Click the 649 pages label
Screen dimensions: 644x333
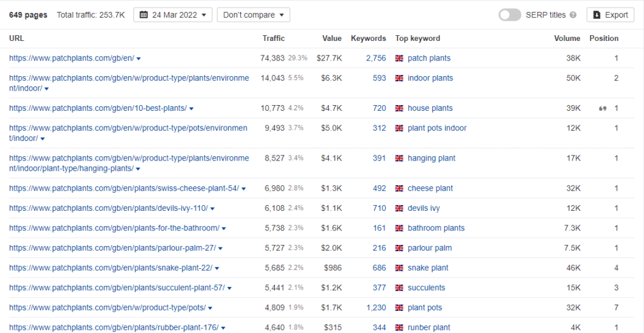point(28,15)
